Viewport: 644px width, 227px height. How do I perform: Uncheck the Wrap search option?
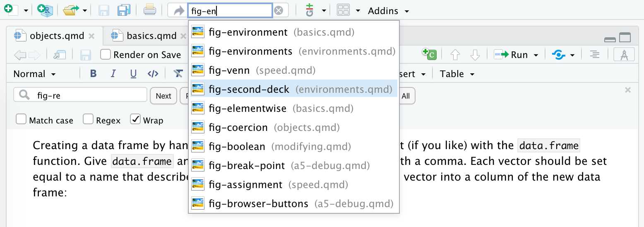pos(135,120)
